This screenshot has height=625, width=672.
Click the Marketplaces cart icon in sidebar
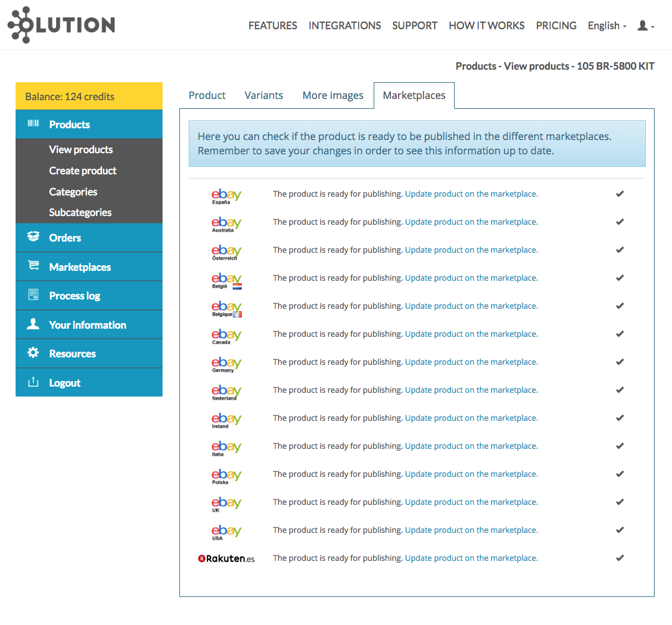pos(34,266)
